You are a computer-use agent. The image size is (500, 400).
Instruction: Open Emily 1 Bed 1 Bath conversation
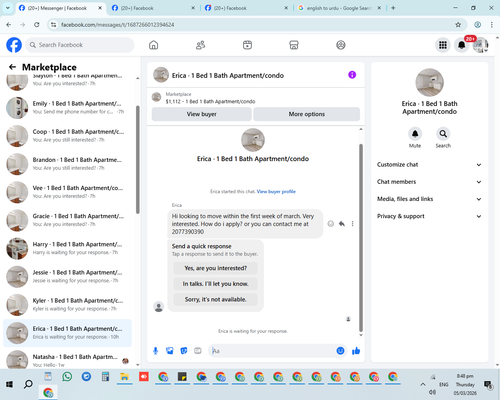tap(68, 108)
